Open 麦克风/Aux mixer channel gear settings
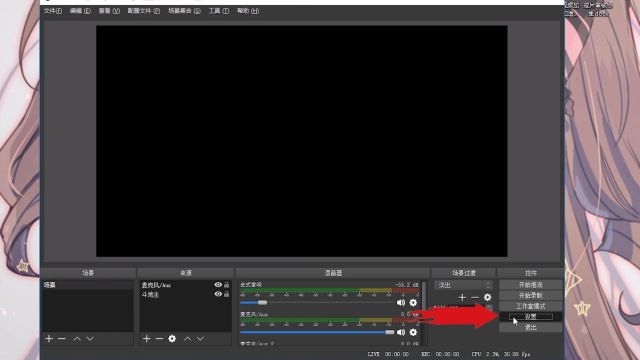640x360 pixels. [413, 332]
